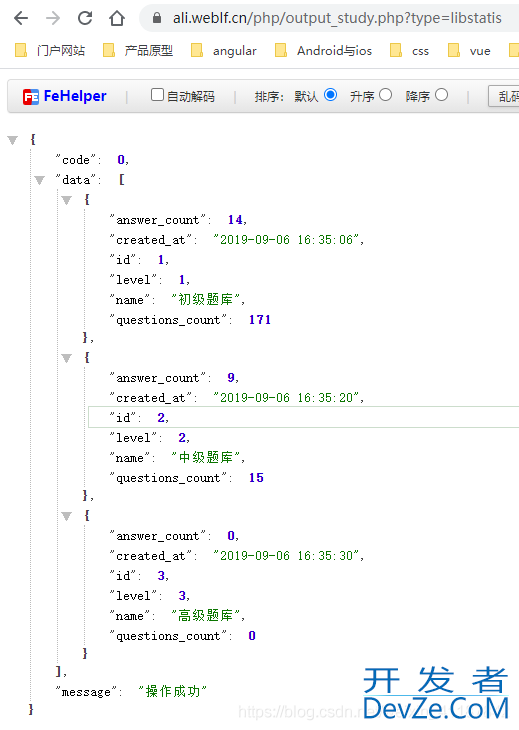The height and width of the screenshot is (730, 519).
Task: Click the browser forward arrow
Action: point(53,18)
